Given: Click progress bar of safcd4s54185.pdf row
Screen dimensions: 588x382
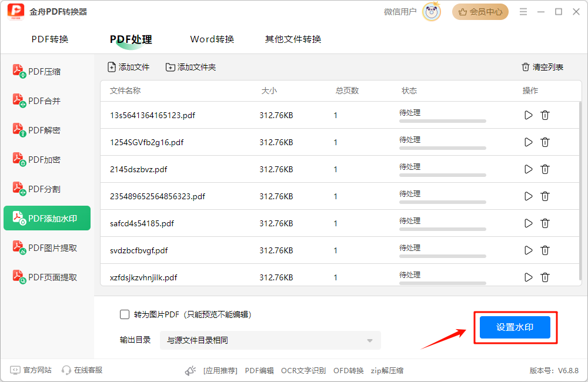Looking at the screenshot, I should [443, 229].
